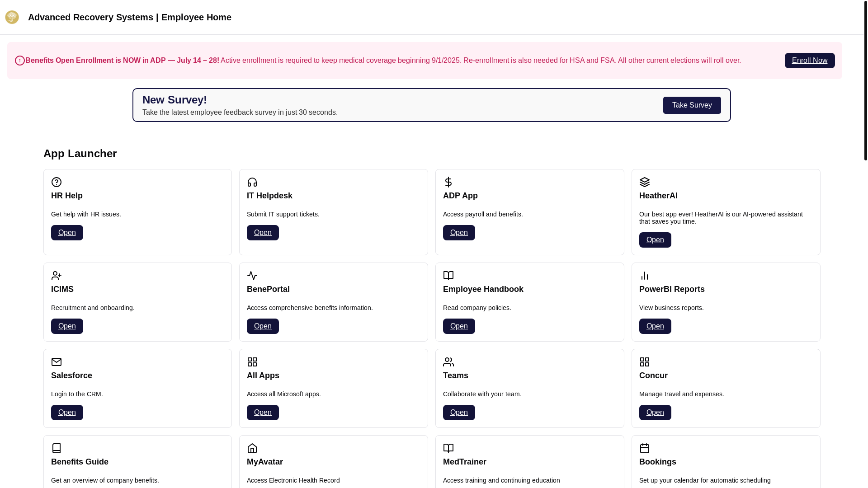Click the Benefits Guide book icon

point(57,448)
